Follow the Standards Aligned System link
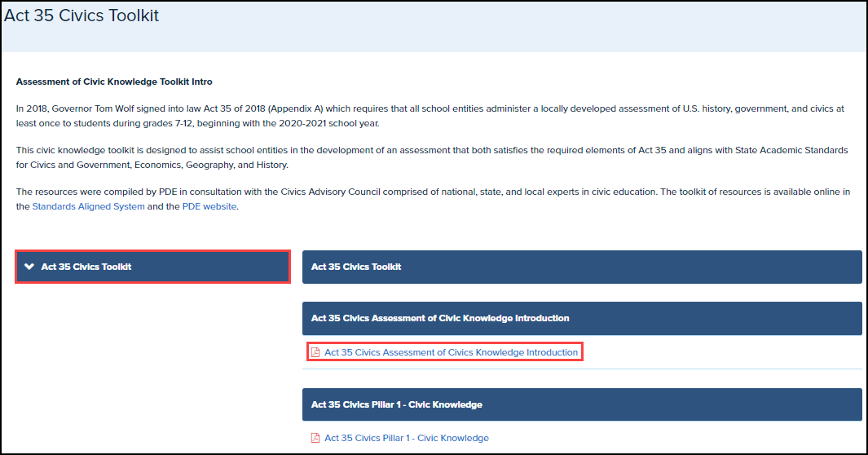Image resolution: width=868 pixels, height=455 pixels. [88, 206]
